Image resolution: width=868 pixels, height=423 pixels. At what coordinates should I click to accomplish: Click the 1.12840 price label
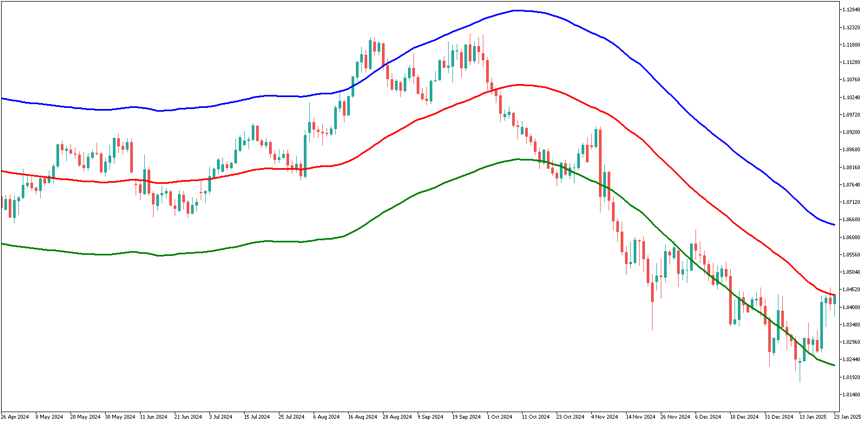pos(851,10)
